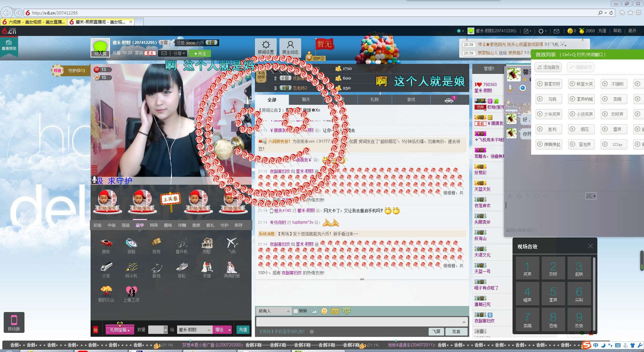Expand the chat input box arrow

coord(464,322)
